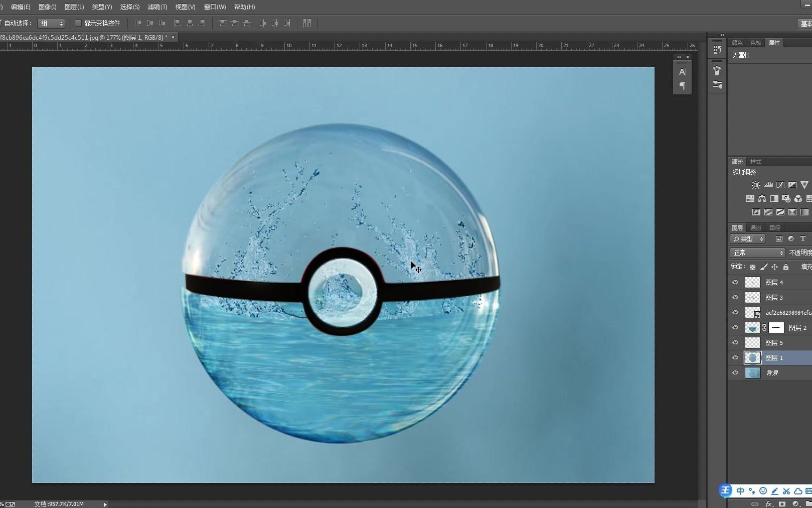812x508 pixels.
Task: Click Distribute top edges icon
Action: click(x=223, y=23)
